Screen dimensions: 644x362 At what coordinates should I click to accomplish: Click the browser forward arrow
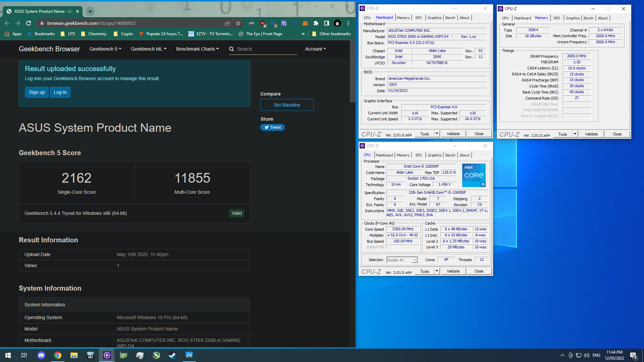[x=18, y=23]
